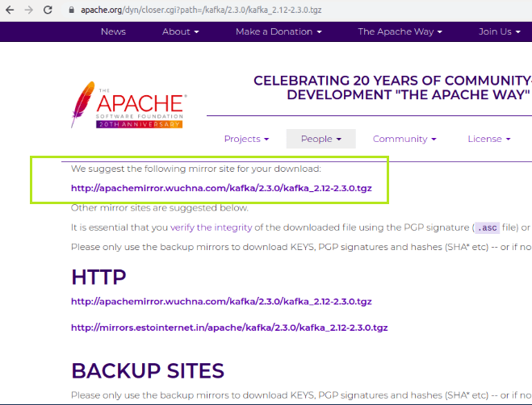The height and width of the screenshot is (405, 532).
Task: Open the Community dropdown menu
Action: pyautogui.click(x=404, y=139)
